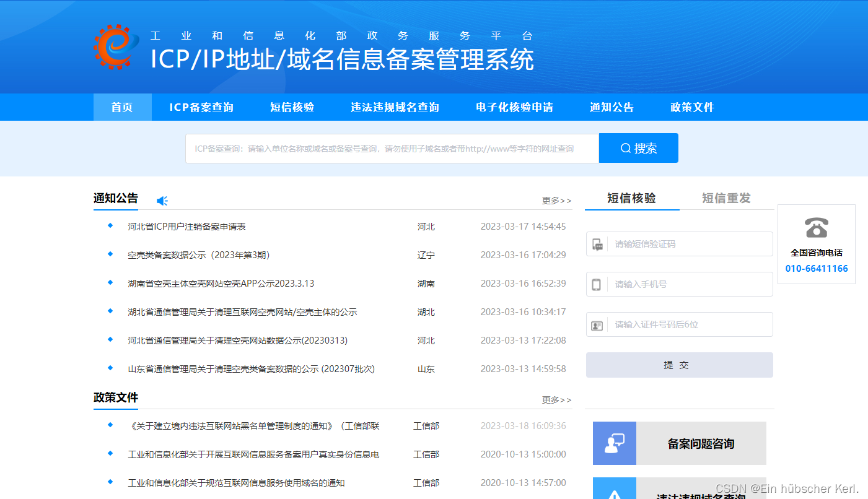Viewport: 868px width, 499px height.
Task: Click timestamp 2023-03-16 16:52:39
Action: tap(524, 284)
